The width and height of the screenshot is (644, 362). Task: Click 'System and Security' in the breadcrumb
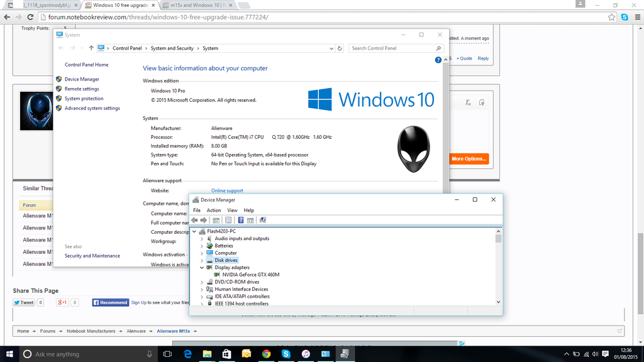[x=172, y=48]
